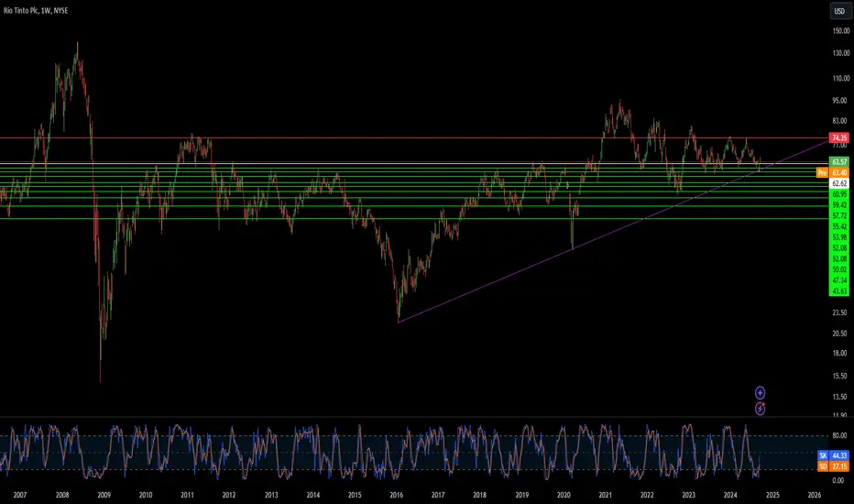Select the red 74.35 price label
This screenshot has width=854, height=504.
pos(838,137)
